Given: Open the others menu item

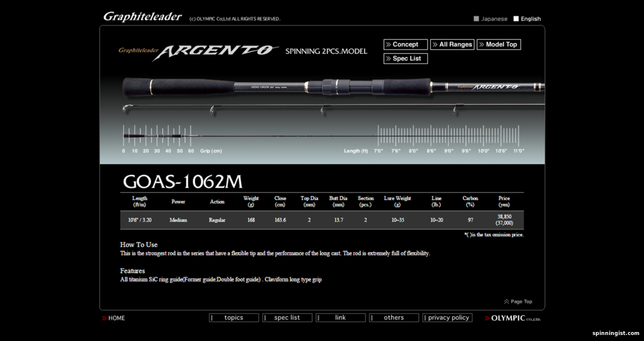Looking at the screenshot, I should tap(394, 318).
